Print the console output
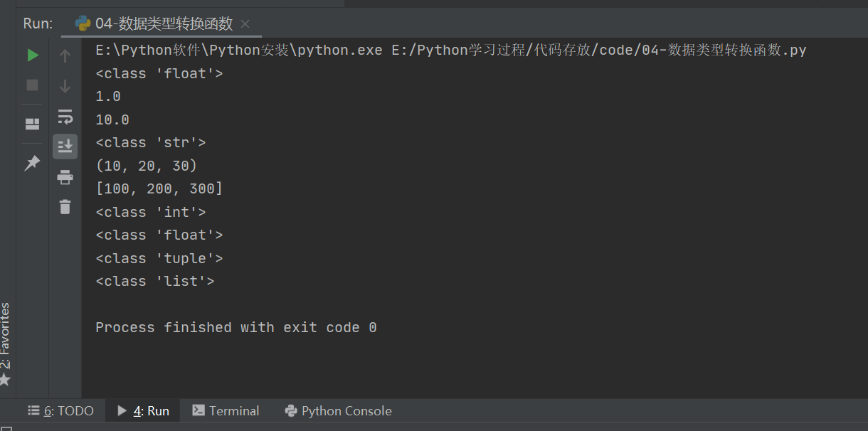This screenshot has width=868, height=431. [65, 177]
